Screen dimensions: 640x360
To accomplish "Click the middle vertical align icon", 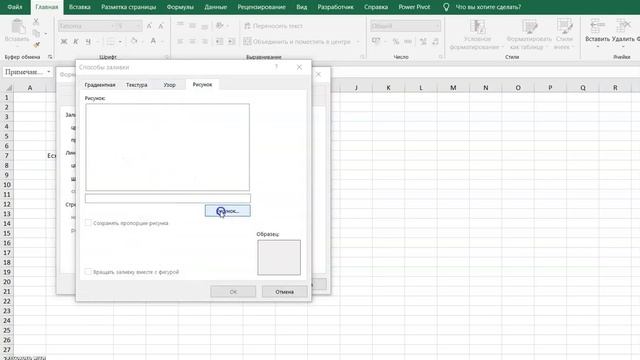I will tap(192, 25).
